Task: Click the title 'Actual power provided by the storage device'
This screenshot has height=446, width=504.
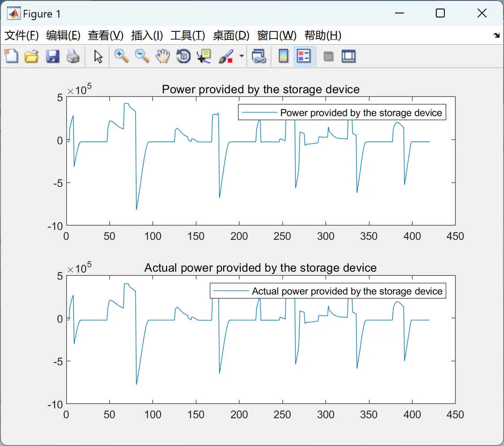Action: (x=261, y=268)
